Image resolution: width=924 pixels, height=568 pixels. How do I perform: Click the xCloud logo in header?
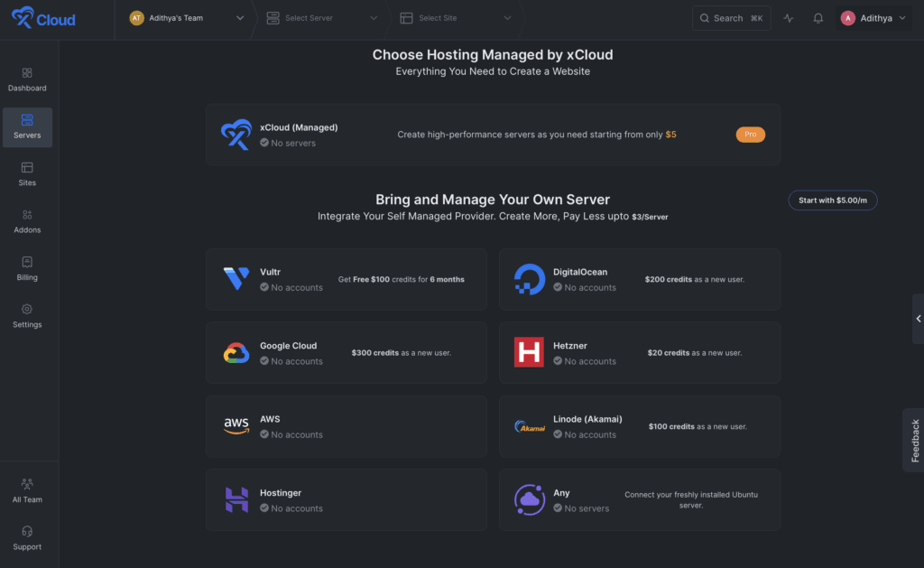tap(43, 18)
